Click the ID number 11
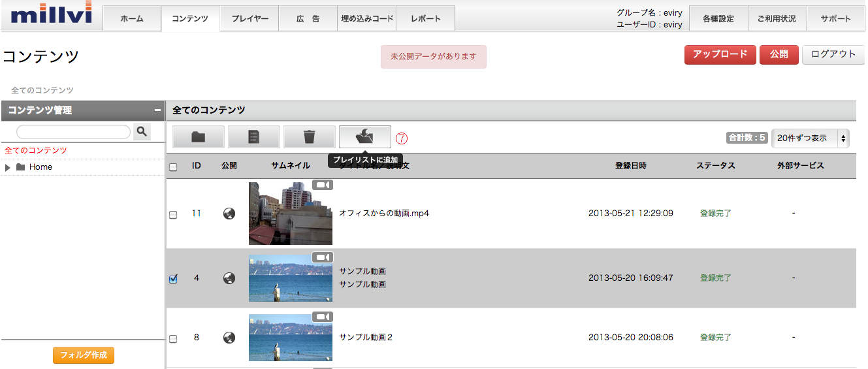Viewport: 868px width, 369px height. 196,214
